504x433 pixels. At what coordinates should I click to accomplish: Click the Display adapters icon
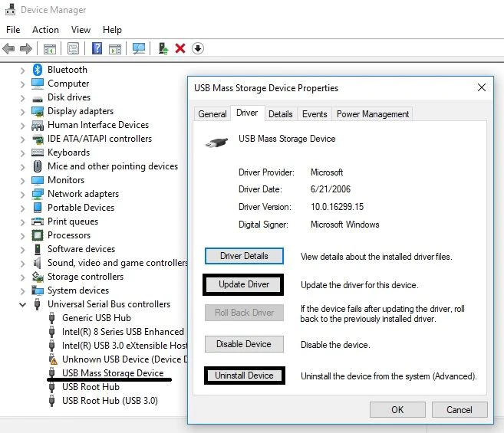coord(38,111)
